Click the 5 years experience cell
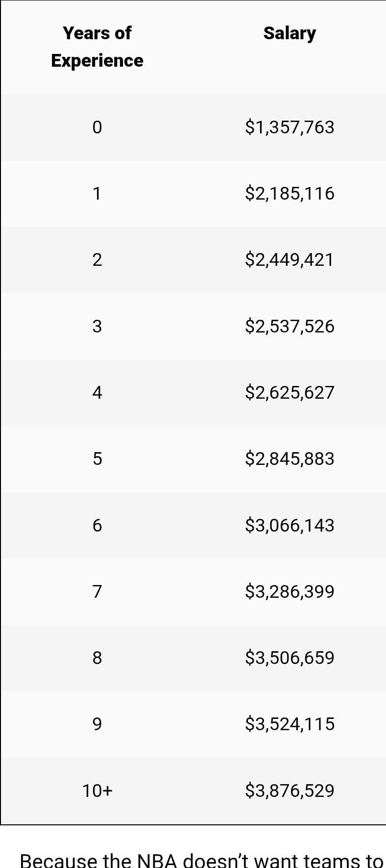The width and height of the screenshot is (386, 868). coord(97,459)
